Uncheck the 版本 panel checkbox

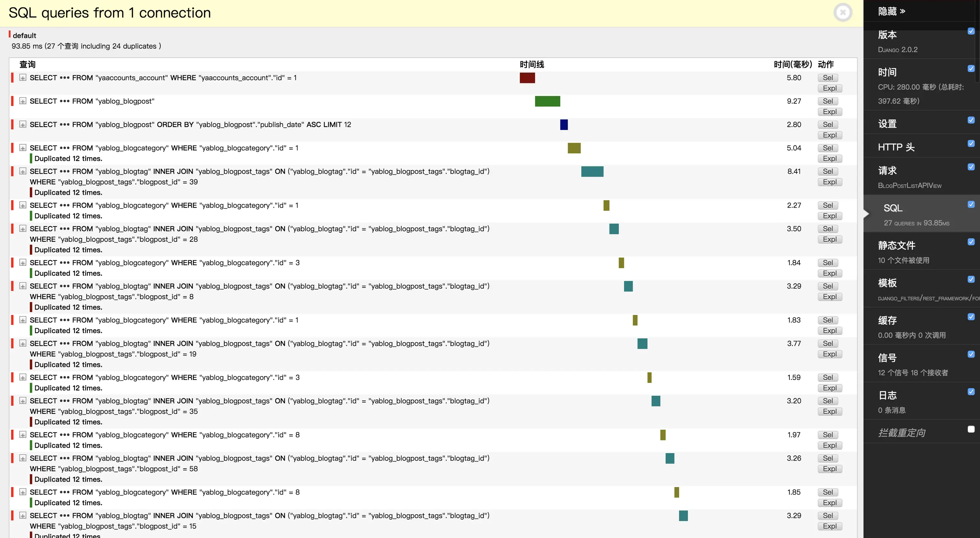pos(971,31)
